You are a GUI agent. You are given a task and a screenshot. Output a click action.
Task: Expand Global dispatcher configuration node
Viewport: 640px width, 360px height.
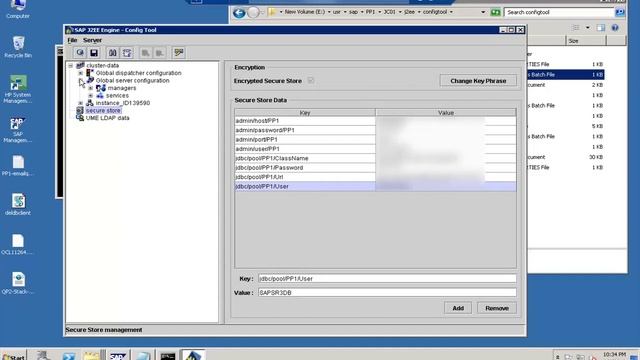click(80, 73)
